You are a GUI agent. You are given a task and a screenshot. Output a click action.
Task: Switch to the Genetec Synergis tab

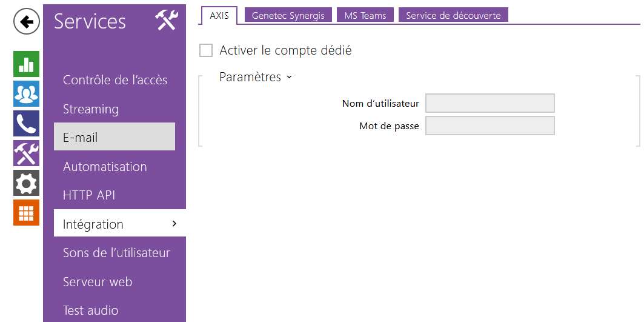click(288, 16)
